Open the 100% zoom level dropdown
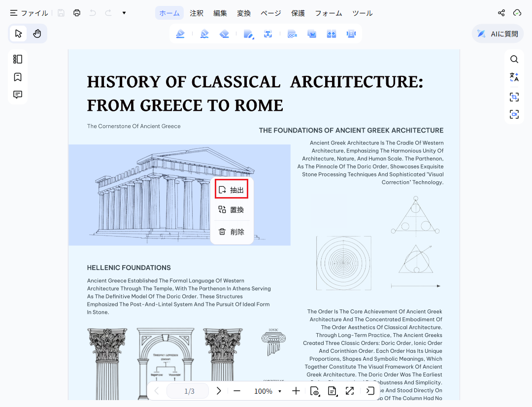Screen dimensions: 532x407 (267, 391)
